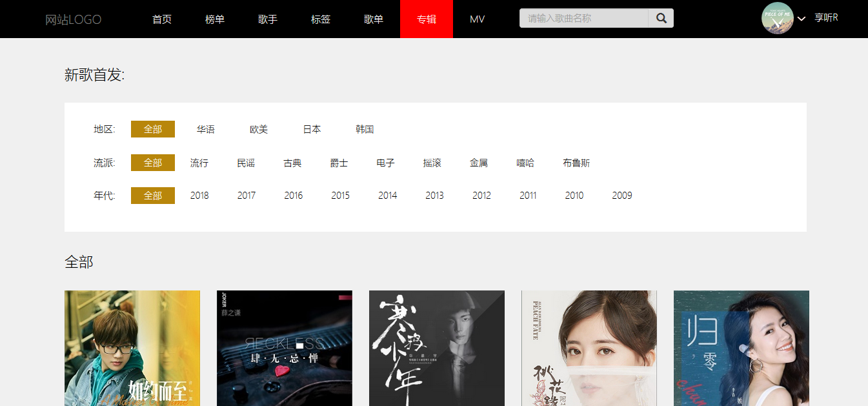The width and height of the screenshot is (868, 406).
Task: Filter genre by 流行
Action: 199,163
